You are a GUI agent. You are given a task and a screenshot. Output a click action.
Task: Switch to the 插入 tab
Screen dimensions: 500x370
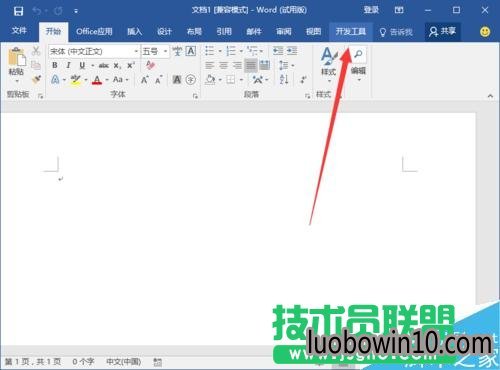[134, 32]
